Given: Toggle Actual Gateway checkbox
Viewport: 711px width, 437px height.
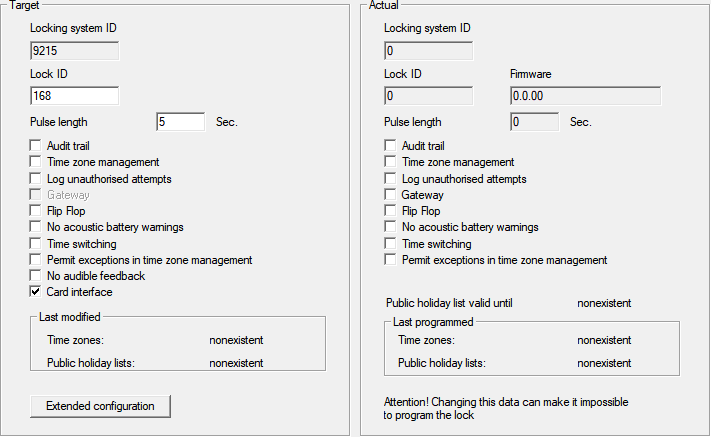Looking at the screenshot, I should (391, 195).
